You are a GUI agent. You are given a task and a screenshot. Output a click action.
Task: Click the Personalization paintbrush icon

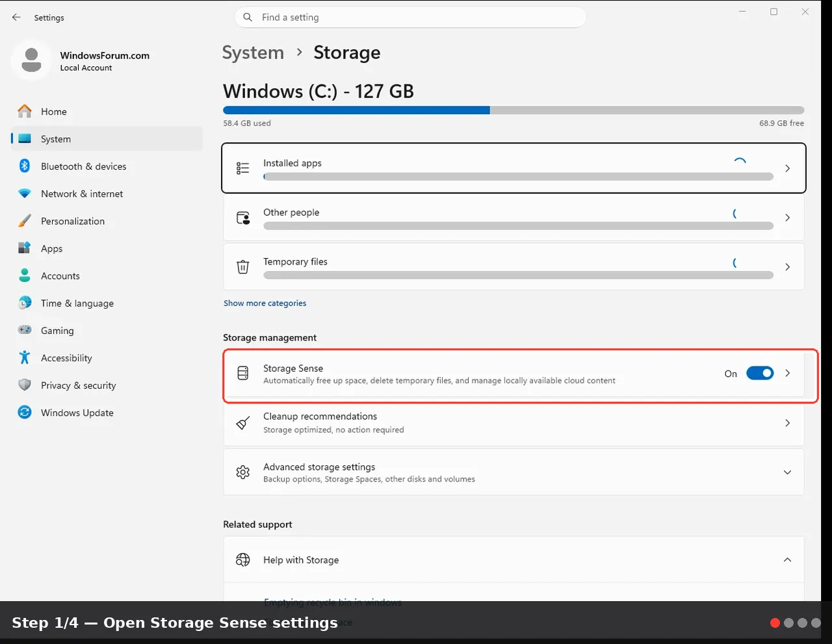pyautogui.click(x=25, y=221)
